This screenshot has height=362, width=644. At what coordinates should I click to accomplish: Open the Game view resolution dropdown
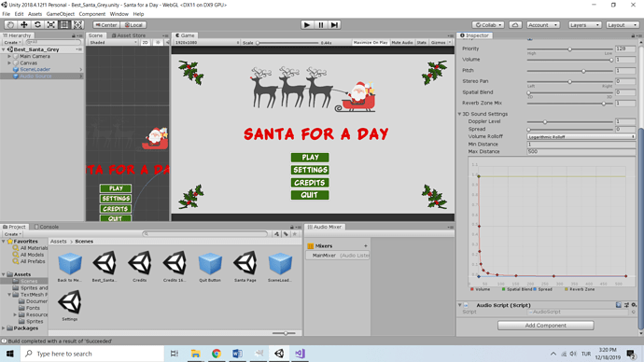[x=207, y=42]
